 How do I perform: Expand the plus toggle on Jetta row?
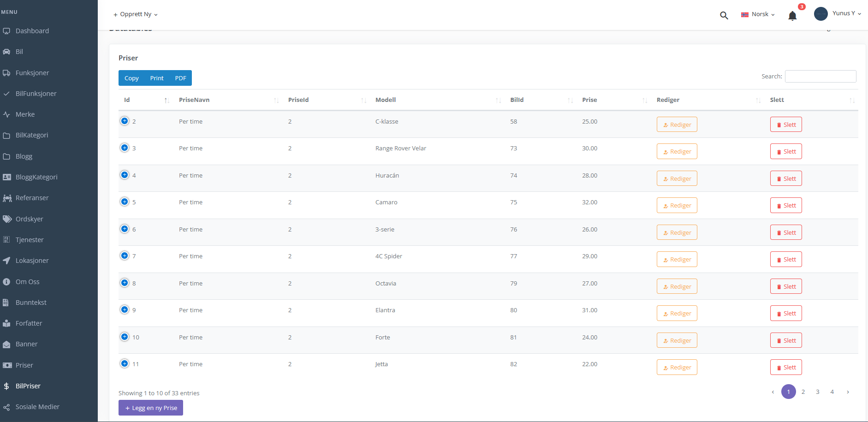pyautogui.click(x=125, y=363)
